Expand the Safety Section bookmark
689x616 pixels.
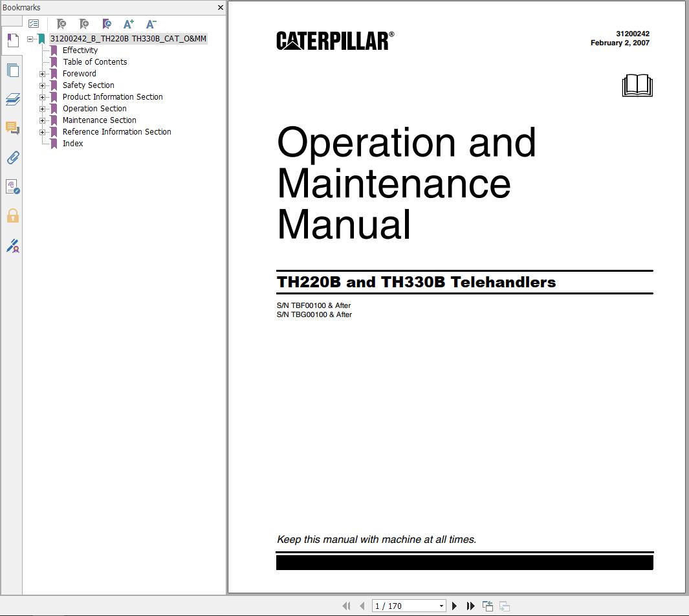click(42, 85)
